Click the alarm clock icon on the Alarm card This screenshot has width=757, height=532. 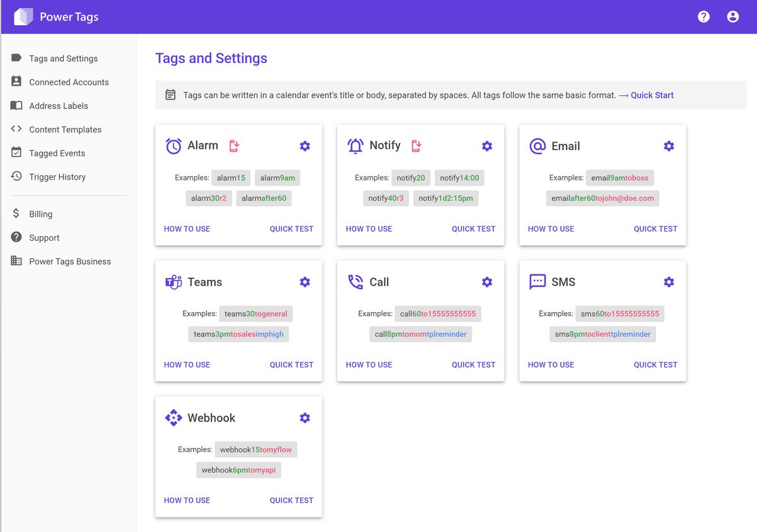point(173,146)
